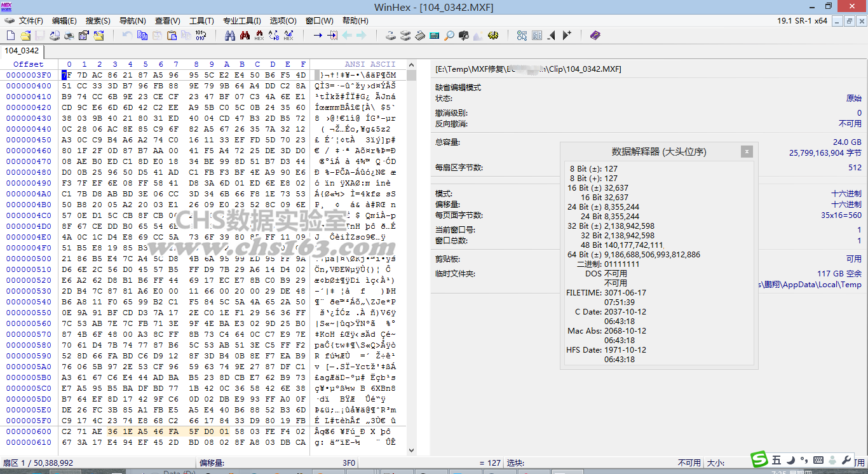Click the Modify Data 101/010 icon
The image size is (868, 474).
[201, 36]
